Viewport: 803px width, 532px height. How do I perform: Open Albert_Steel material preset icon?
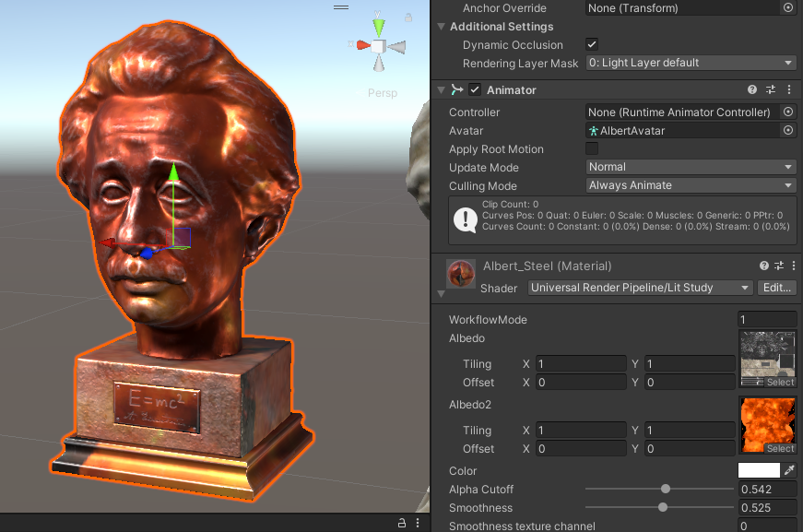(x=779, y=266)
